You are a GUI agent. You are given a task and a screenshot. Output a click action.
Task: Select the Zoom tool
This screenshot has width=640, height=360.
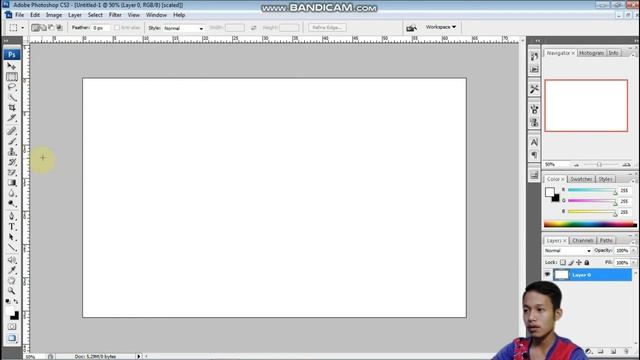click(11, 291)
